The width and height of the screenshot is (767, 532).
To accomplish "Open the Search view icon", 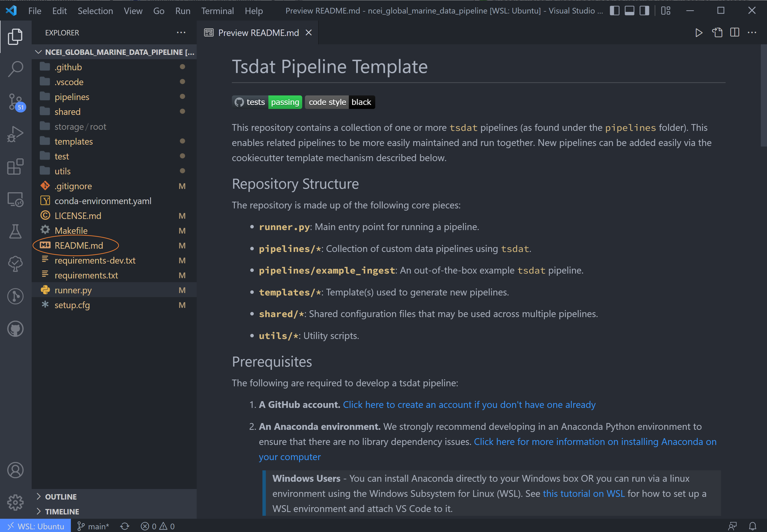I will (15, 69).
